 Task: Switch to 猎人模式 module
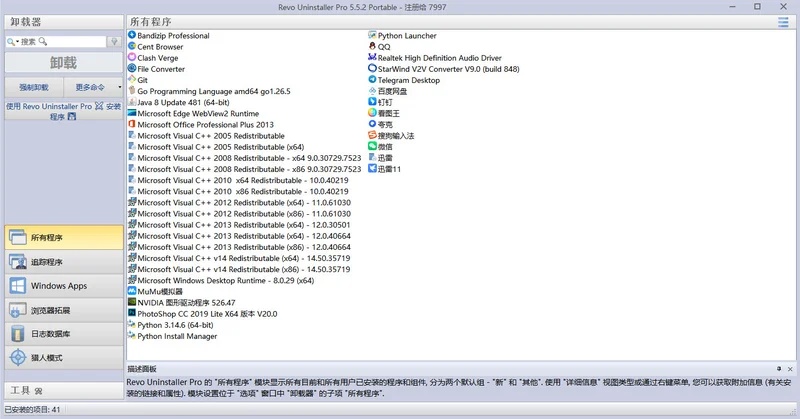[64, 358]
